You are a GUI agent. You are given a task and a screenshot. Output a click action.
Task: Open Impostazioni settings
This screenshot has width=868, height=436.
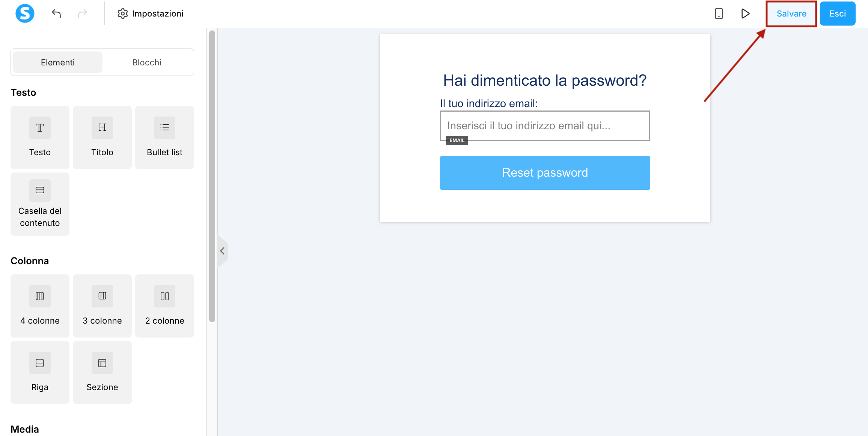pos(151,14)
